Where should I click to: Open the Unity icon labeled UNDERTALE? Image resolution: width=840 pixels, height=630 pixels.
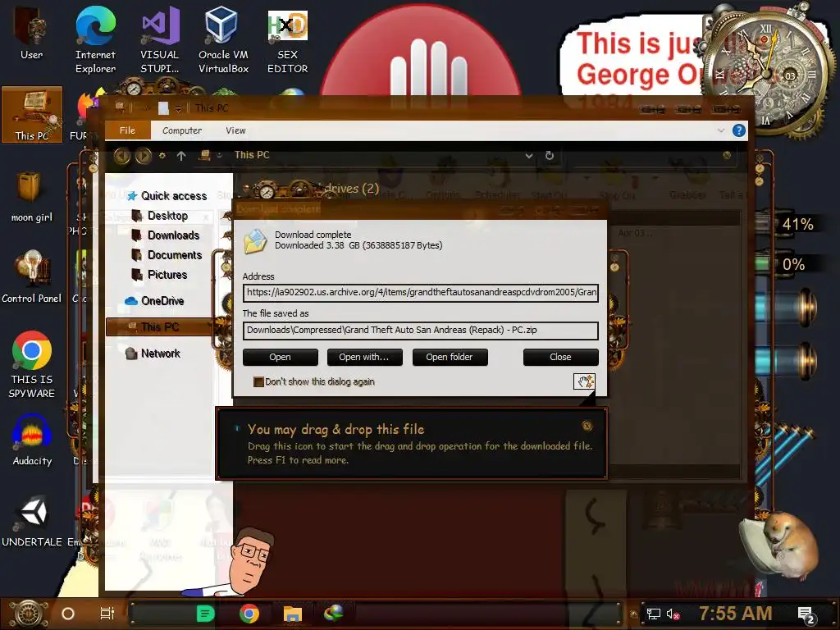click(x=32, y=521)
